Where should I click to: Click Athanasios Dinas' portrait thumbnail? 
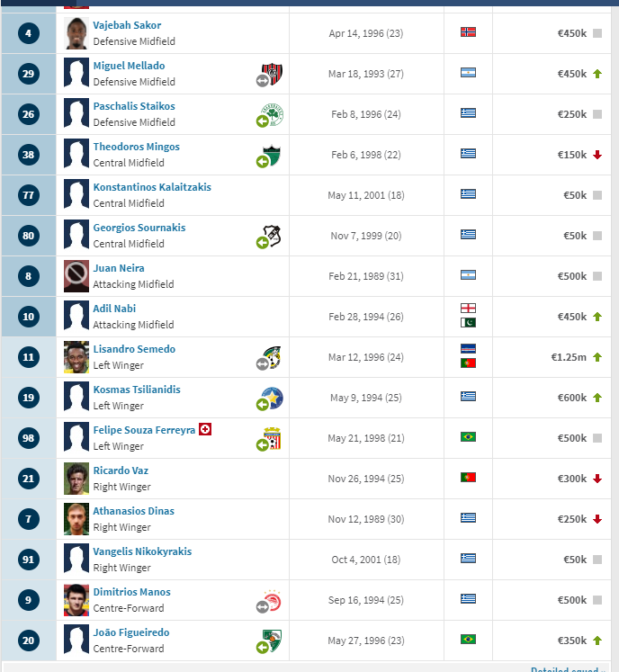click(76, 519)
